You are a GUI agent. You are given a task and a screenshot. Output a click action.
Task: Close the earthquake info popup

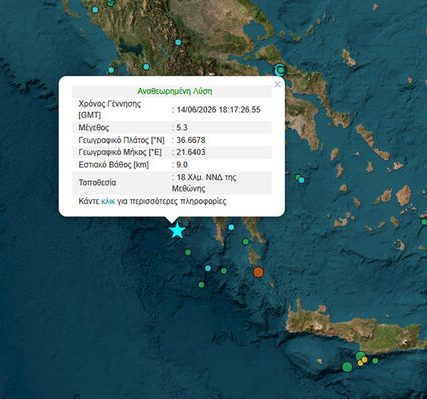click(x=277, y=84)
